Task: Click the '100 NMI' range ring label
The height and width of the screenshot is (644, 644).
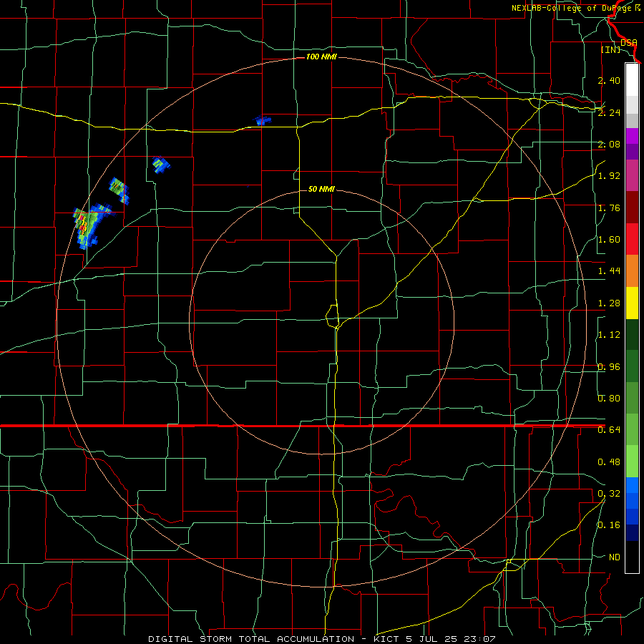Action: [x=321, y=57]
